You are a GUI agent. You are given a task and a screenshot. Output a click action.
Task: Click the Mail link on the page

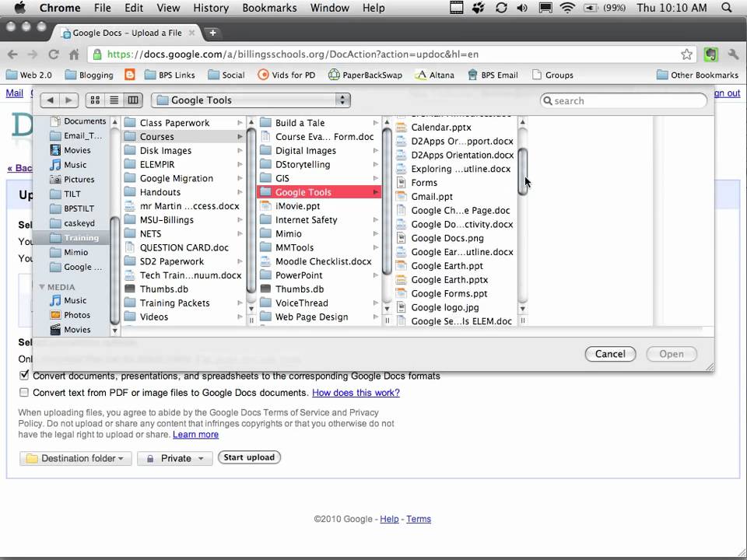coord(14,93)
